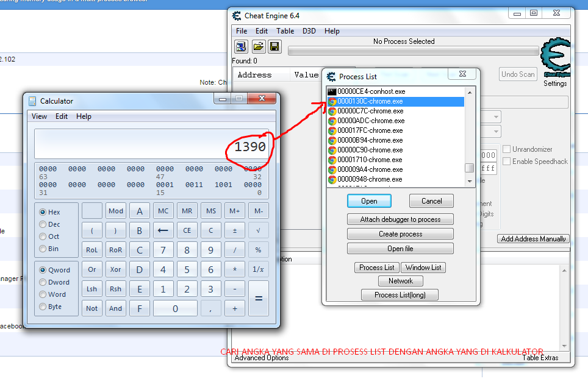The width and height of the screenshot is (588, 387).
Task: Click the equals key in Calculator
Action: 259,299
